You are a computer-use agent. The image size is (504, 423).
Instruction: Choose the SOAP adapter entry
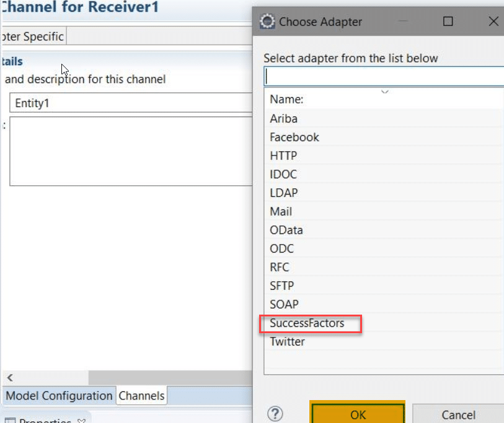(x=284, y=305)
